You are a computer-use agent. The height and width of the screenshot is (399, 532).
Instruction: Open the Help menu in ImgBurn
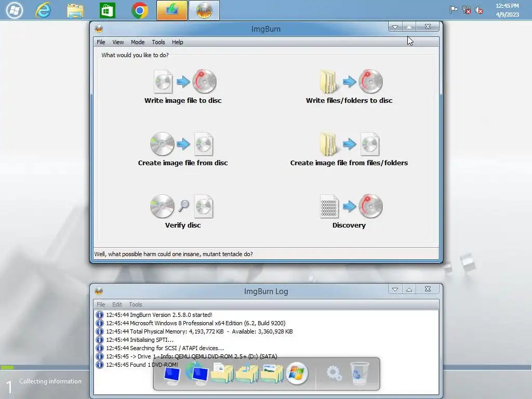(x=178, y=42)
